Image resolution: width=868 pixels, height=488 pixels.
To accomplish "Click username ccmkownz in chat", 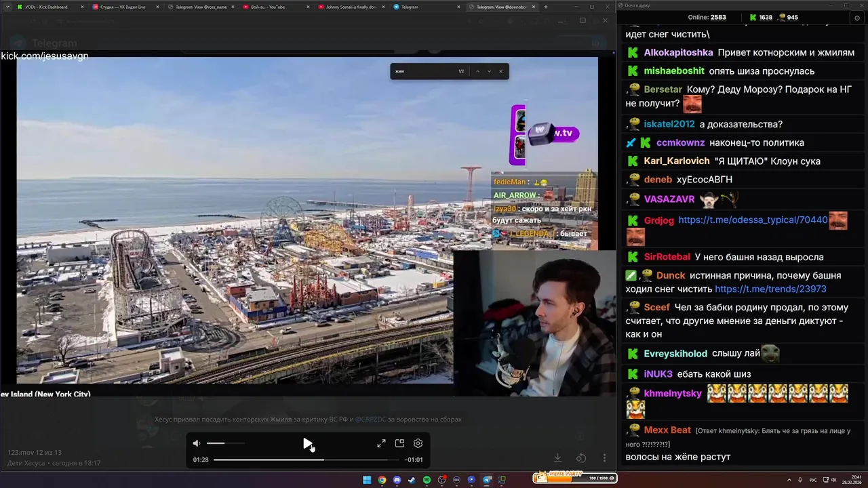I will coord(680,143).
